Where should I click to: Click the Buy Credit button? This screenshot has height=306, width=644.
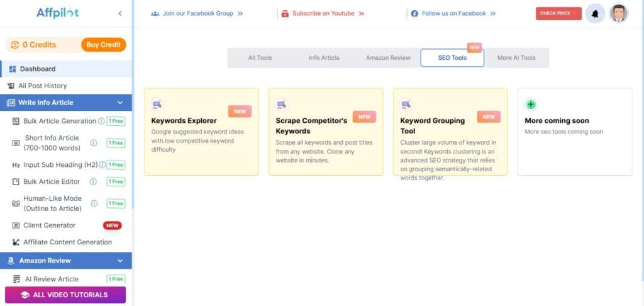[x=104, y=45]
